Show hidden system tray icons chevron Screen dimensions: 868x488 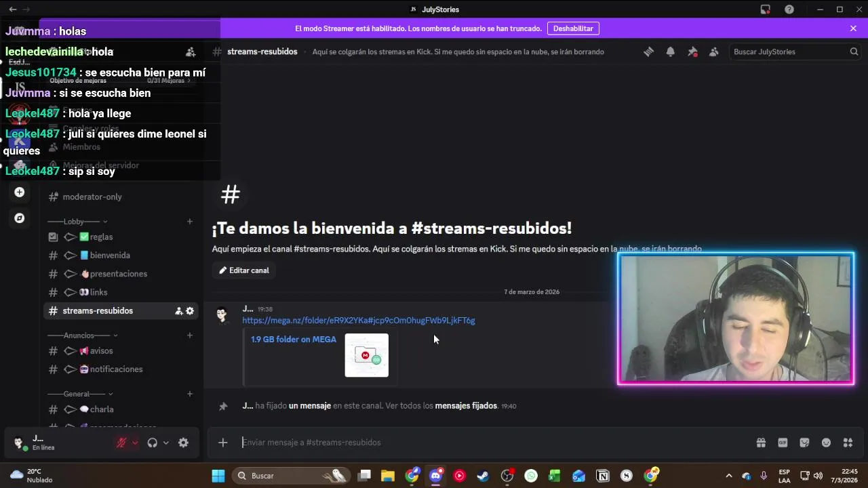click(x=729, y=476)
